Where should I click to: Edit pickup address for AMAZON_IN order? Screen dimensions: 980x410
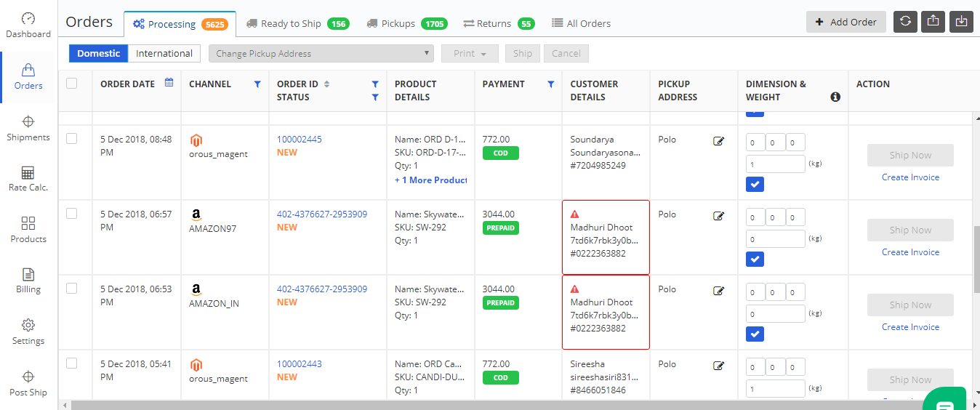pos(719,291)
